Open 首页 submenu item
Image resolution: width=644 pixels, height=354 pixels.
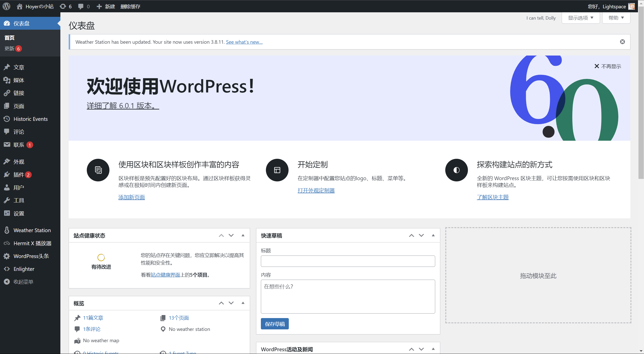click(10, 38)
